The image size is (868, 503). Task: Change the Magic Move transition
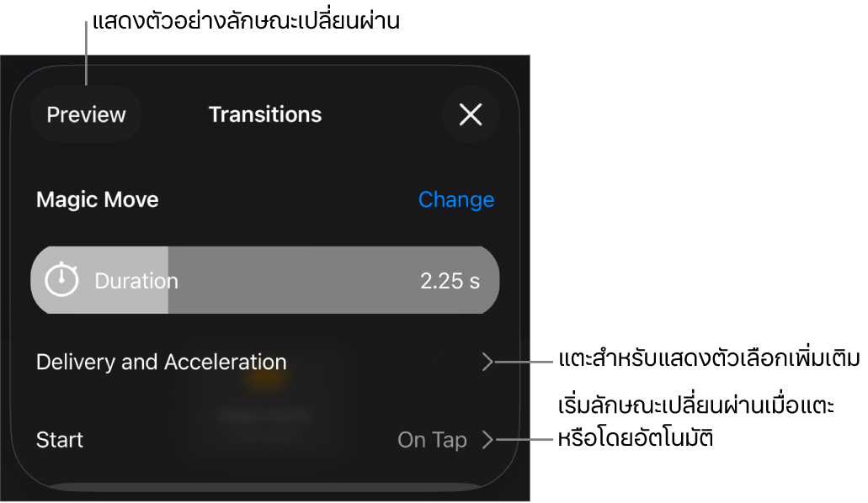pyautogui.click(x=456, y=199)
